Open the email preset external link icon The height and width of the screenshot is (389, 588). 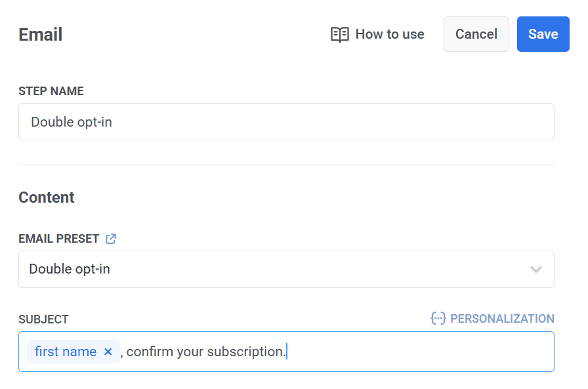point(111,239)
